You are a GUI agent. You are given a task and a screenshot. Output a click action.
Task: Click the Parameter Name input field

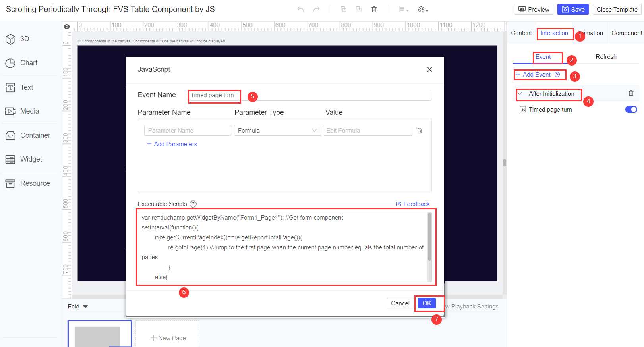coord(188,131)
